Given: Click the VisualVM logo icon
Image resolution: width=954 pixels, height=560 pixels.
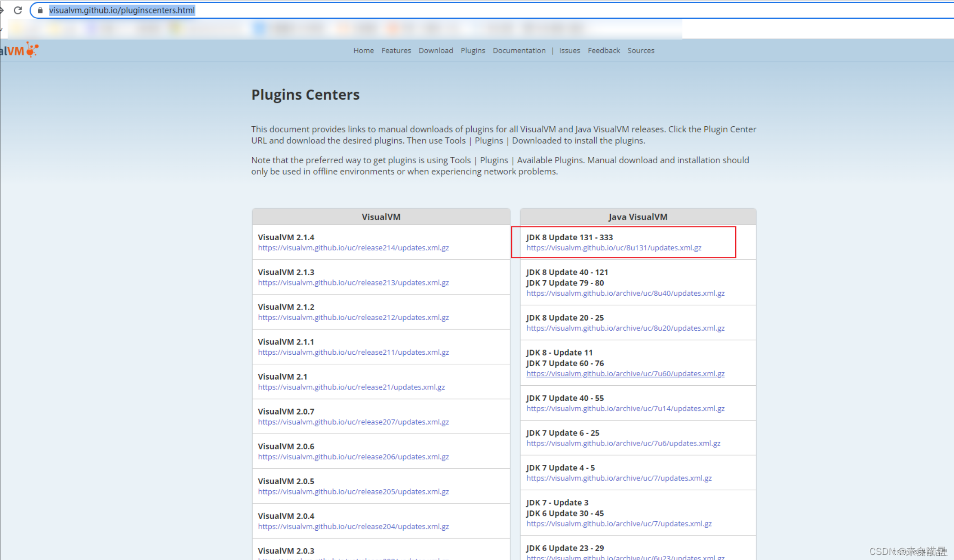Looking at the screenshot, I should (x=32, y=50).
